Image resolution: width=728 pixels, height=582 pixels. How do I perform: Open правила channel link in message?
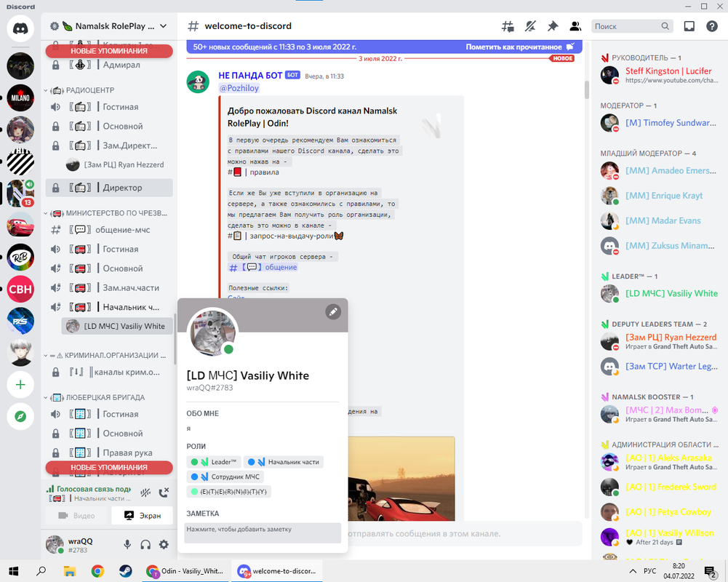pos(254,172)
